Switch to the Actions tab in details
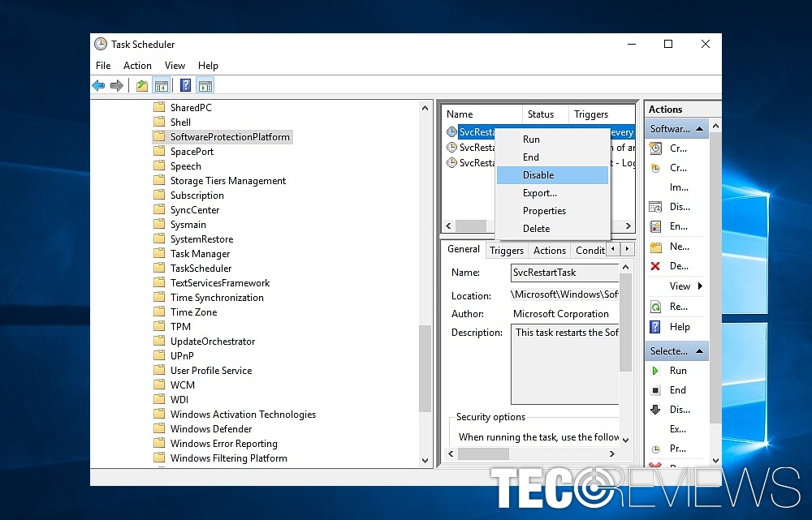The width and height of the screenshot is (812, 520). coord(550,251)
